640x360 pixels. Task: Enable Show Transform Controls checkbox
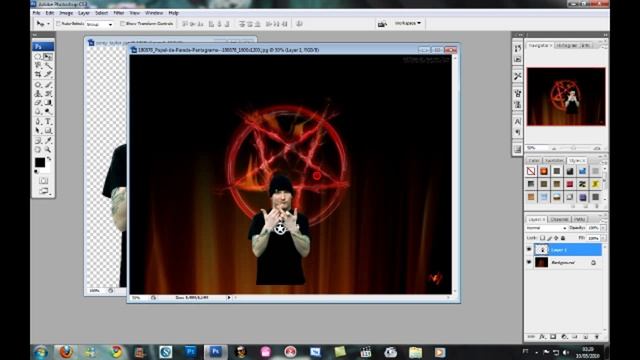[x=122, y=24]
